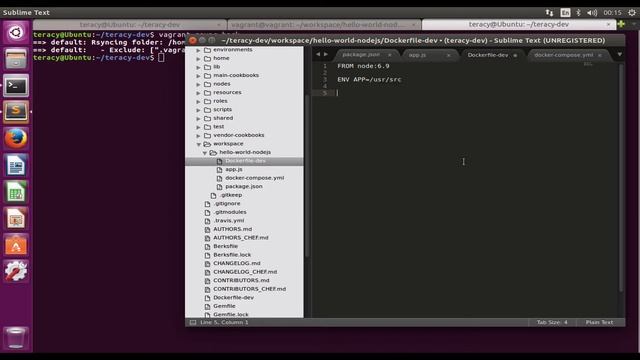Click editor vertical scrollbar
The width and height of the screenshot is (640, 360).
pos(621,178)
